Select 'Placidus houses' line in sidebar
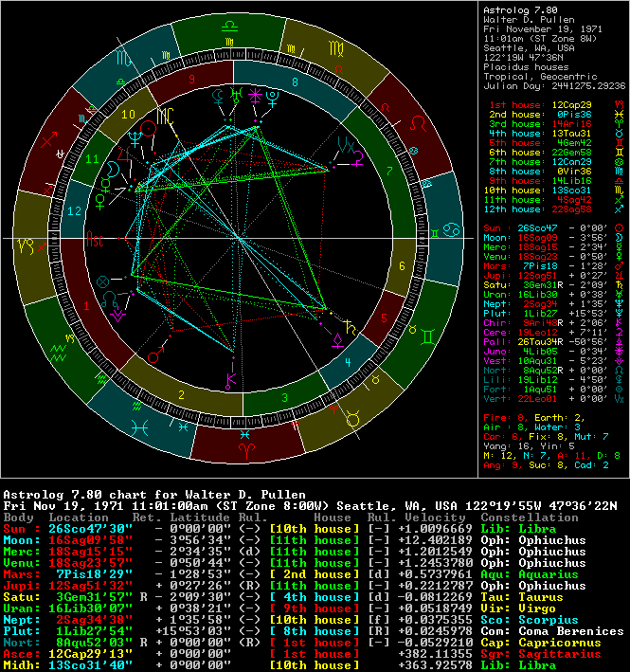 click(526, 67)
